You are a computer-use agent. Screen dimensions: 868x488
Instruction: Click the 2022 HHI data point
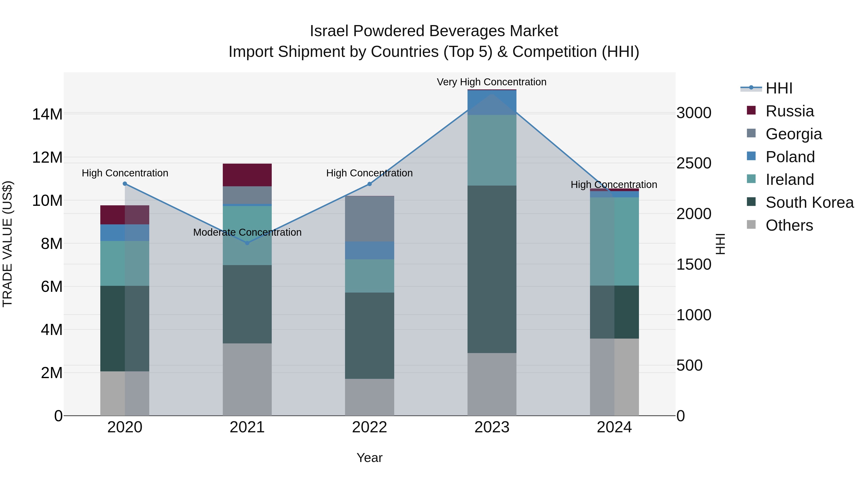[369, 184]
